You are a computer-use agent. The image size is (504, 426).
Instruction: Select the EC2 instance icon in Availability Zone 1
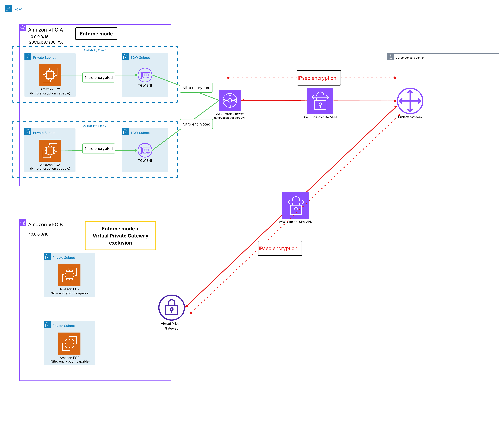tap(50, 75)
